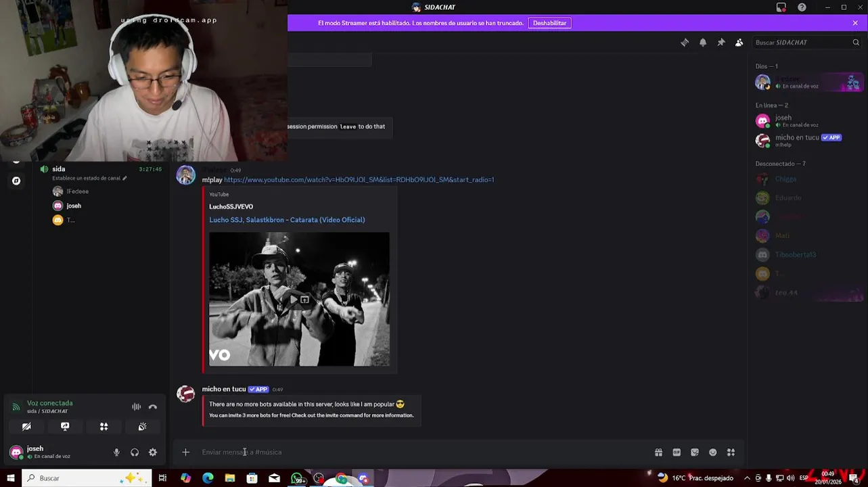This screenshot has width=868, height=487.
Task: Open the sticker picker
Action: (x=695, y=453)
